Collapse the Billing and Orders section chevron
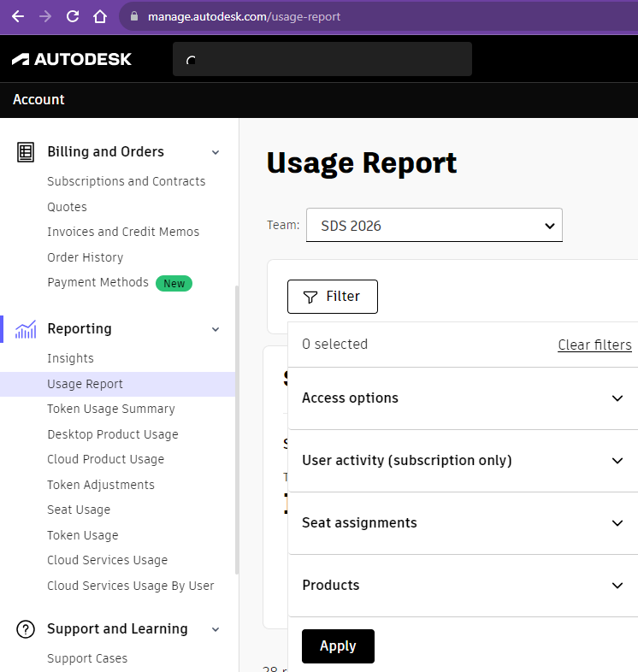The image size is (638, 672). click(x=216, y=152)
